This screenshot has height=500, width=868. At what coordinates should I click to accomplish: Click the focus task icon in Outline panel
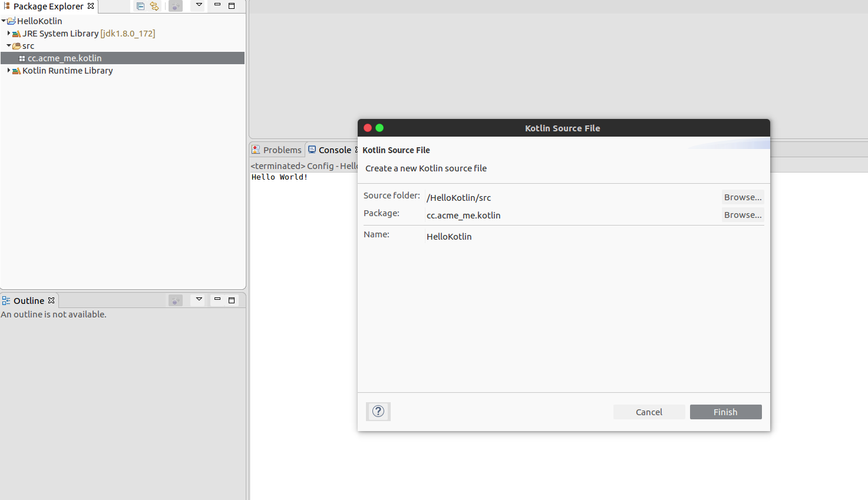tap(176, 300)
